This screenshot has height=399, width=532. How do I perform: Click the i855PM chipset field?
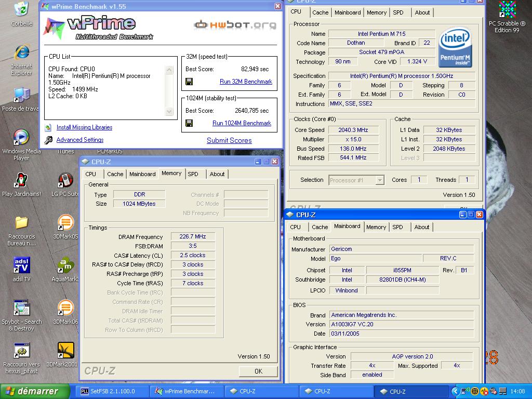pos(403,270)
